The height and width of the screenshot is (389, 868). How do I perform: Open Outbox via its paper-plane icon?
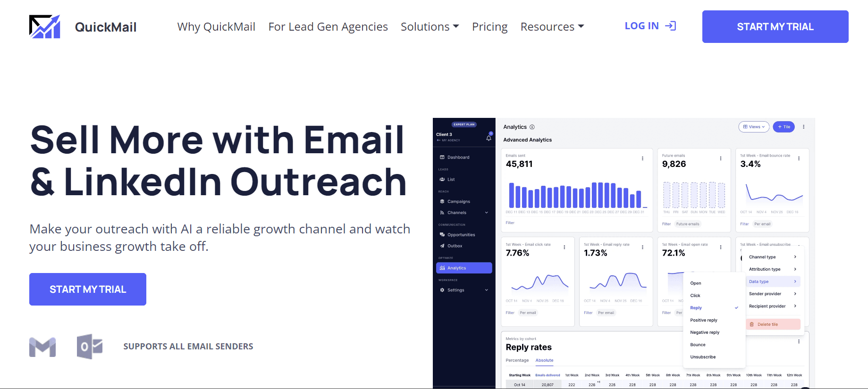pos(442,246)
